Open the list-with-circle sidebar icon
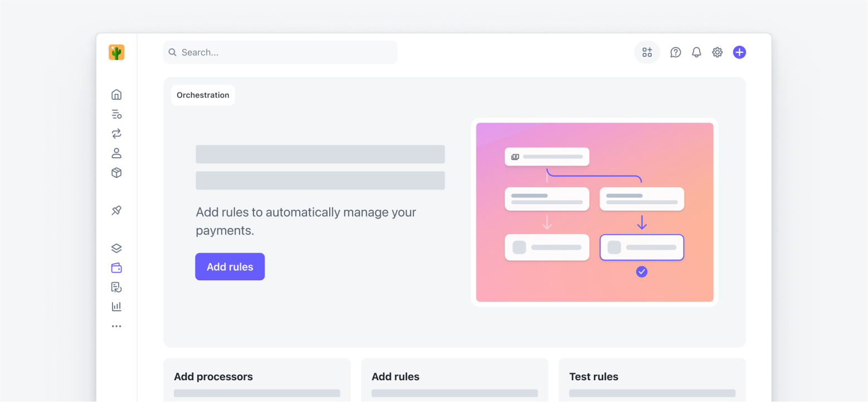Viewport: 868px width, 402px height. coord(116,114)
